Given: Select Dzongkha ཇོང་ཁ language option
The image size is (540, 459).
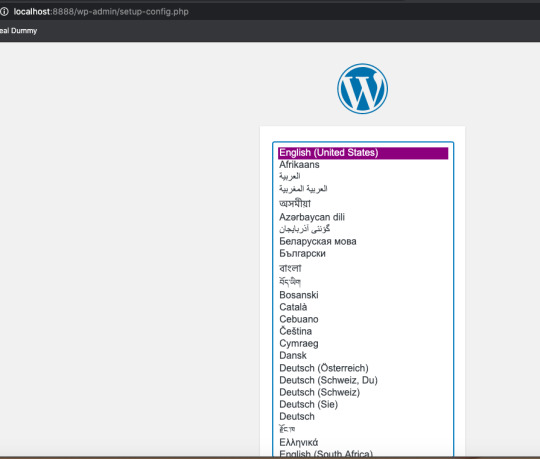Looking at the screenshot, I should [363, 429].
